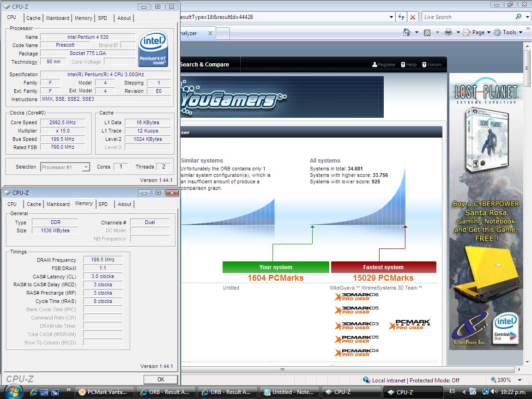Click the zoom magnifier icon in IE status bar
Screen dimensions: 532x399
[x=493, y=380]
